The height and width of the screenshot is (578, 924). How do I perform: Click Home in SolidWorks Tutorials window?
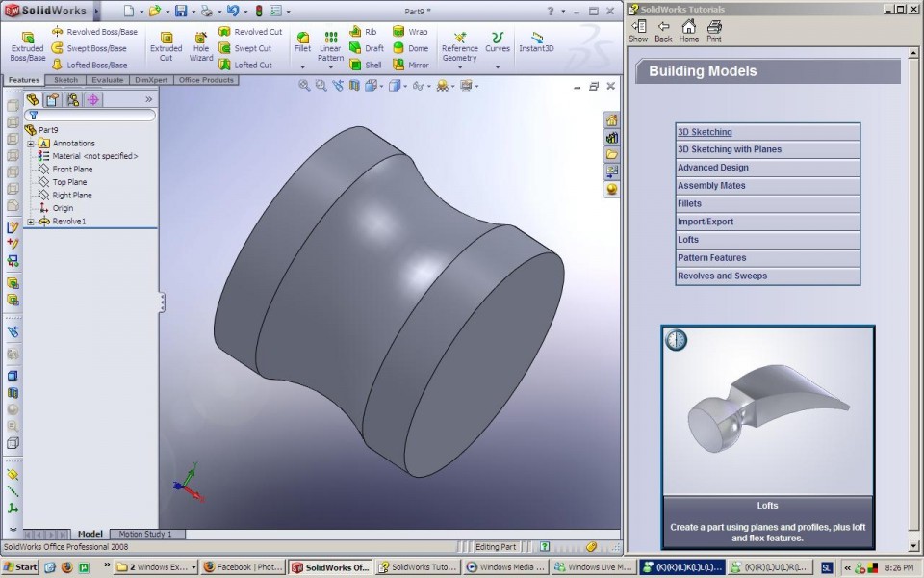tap(689, 31)
